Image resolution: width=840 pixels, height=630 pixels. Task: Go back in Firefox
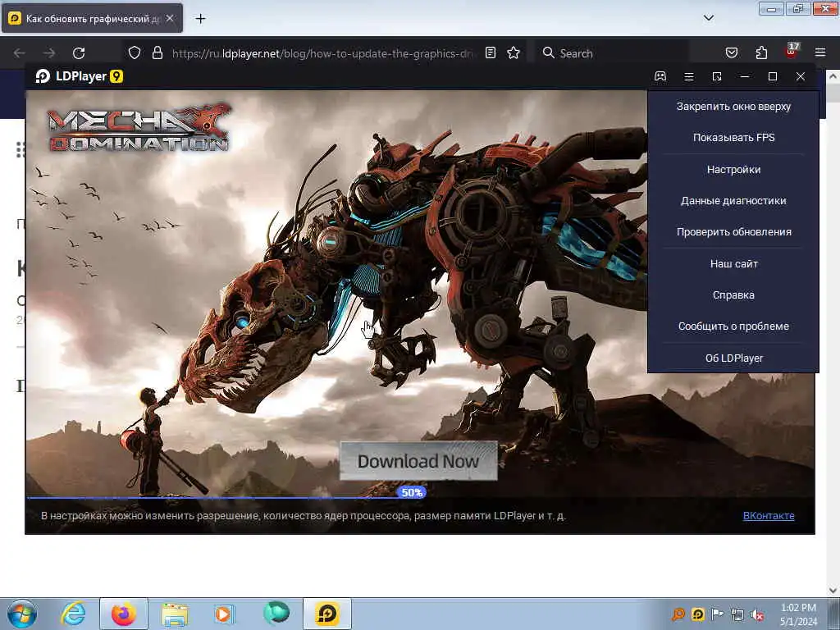pyautogui.click(x=20, y=53)
